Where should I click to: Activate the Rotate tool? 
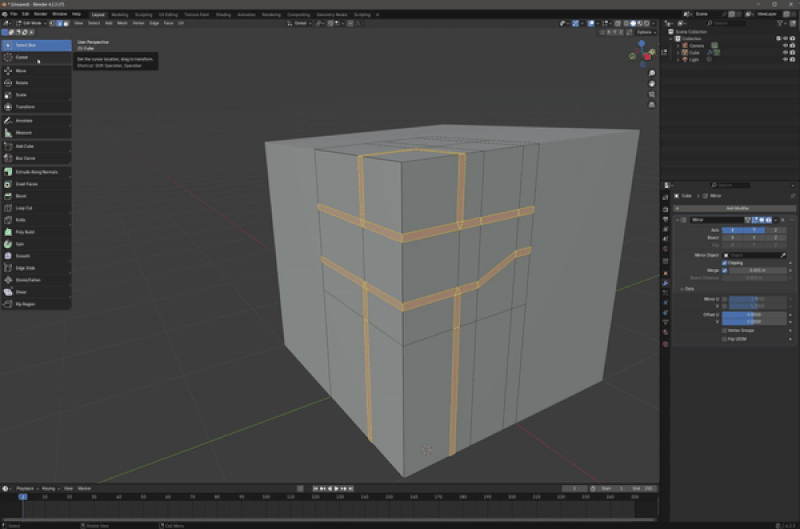pos(22,83)
